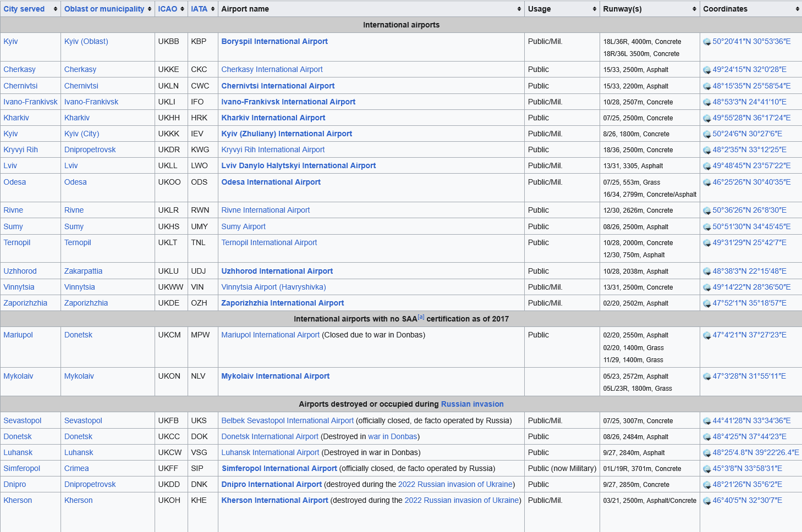Open the Zakarpattia oblast link
This screenshot has width=802, height=532.
[83, 271]
